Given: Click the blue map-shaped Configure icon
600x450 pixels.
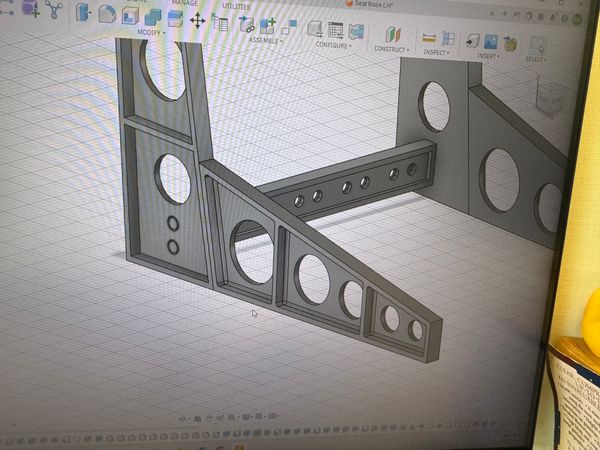Looking at the screenshot, I should pos(356,32).
